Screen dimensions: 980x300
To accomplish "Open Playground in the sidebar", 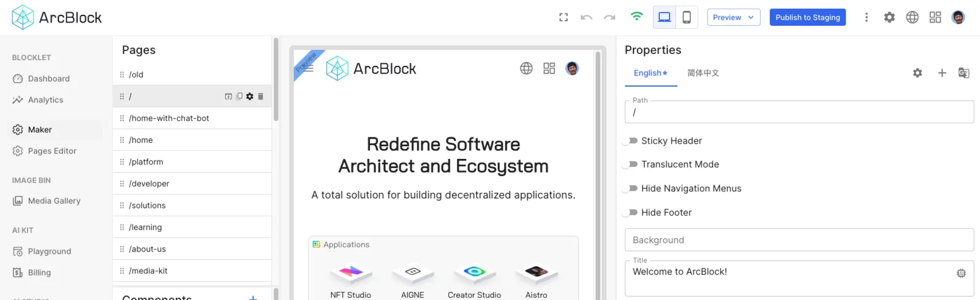I will tap(50, 252).
